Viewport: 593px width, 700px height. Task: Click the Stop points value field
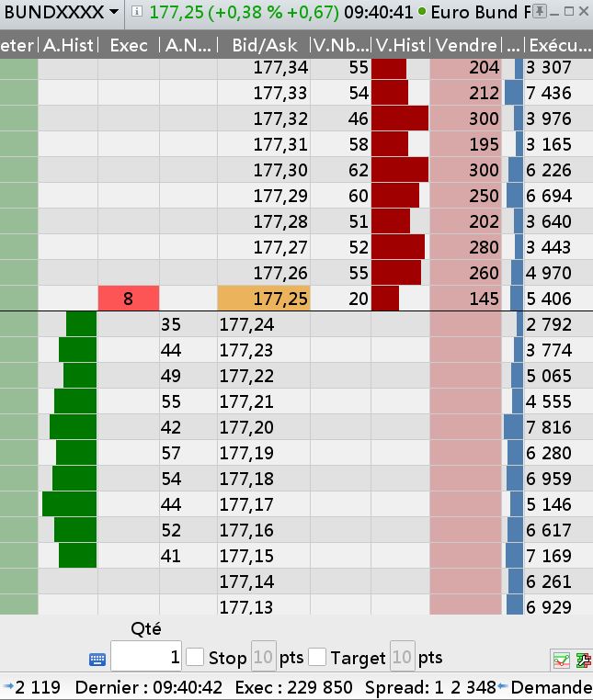[263, 657]
